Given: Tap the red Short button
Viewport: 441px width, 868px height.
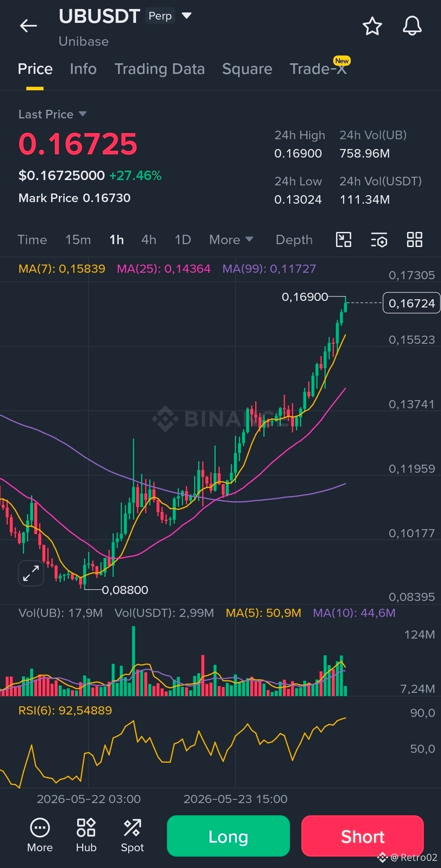Looking at the screenshot, I should [363, 836].
